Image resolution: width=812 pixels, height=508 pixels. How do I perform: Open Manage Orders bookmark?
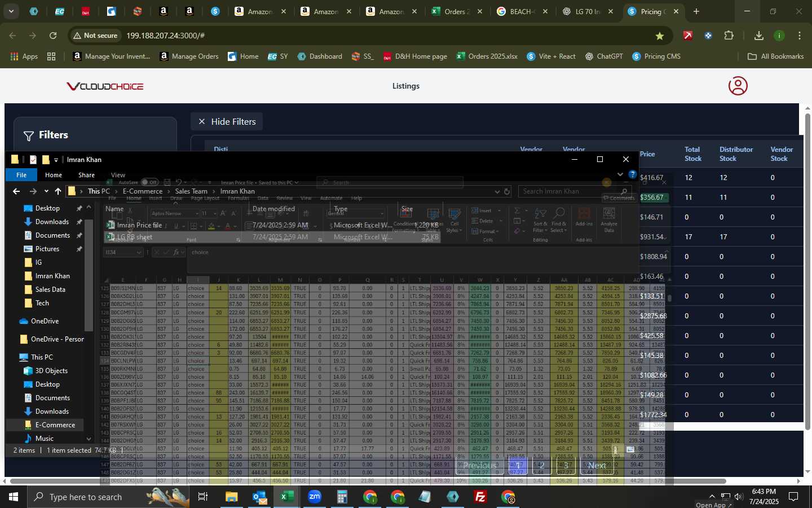click(x=189, y=56)
